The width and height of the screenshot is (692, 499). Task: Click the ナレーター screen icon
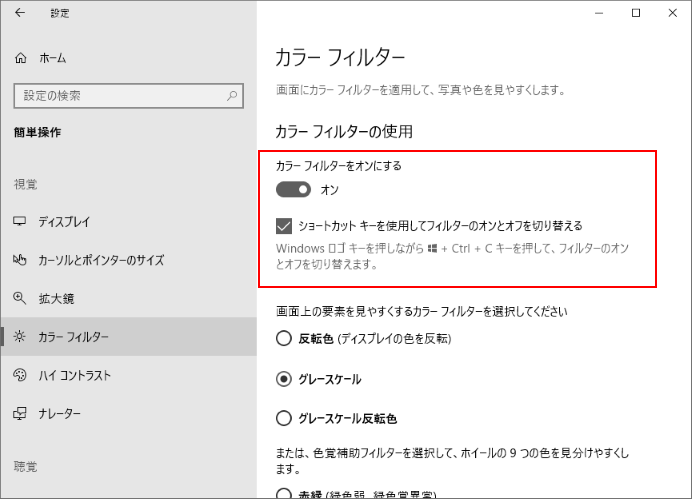(19, 413)
